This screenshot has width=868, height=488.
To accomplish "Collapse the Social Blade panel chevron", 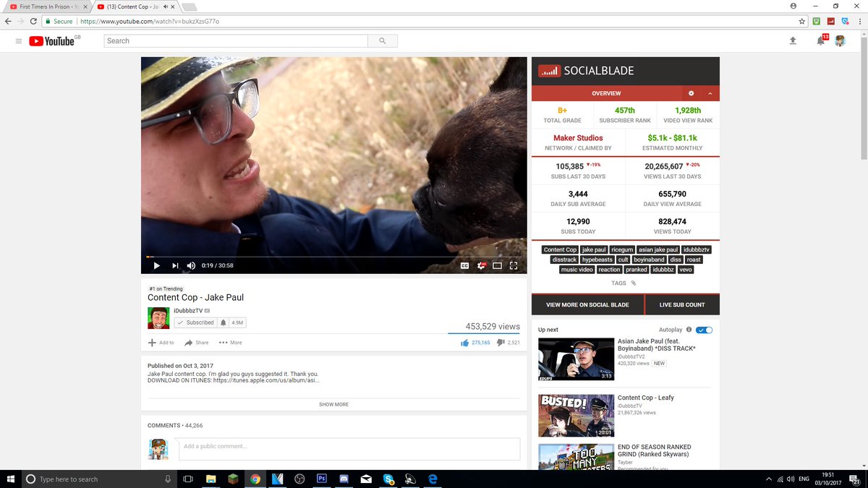I will 710,93.
